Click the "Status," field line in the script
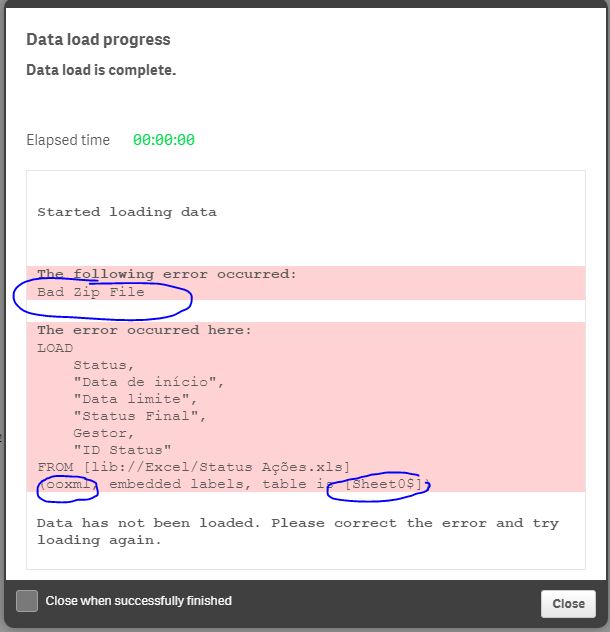This screenshot has height=632, width=610. [103, 365]
